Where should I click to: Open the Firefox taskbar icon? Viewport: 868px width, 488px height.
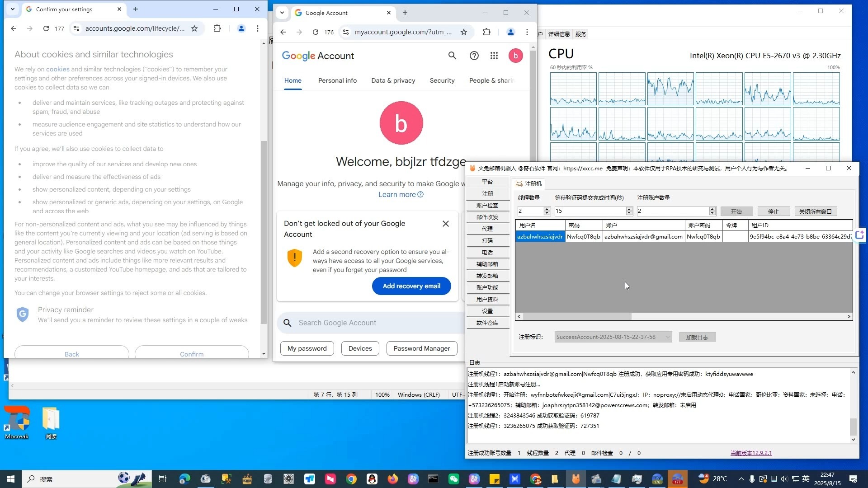[x=392, y=479]
